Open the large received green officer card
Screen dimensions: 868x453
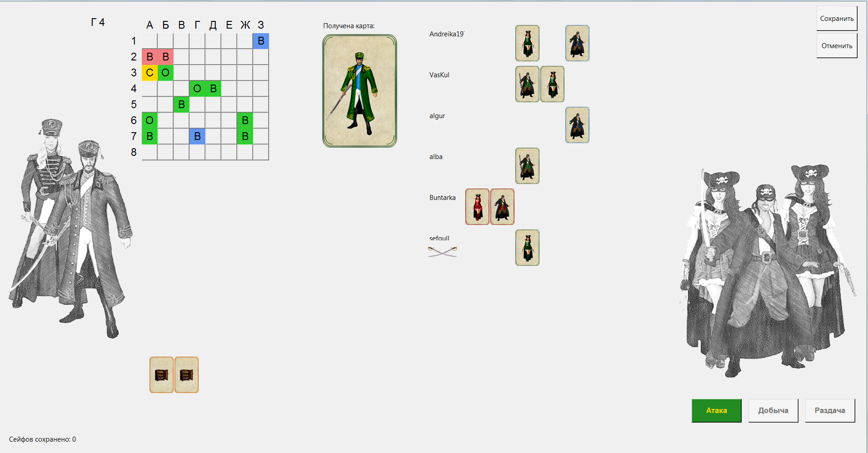(x=359, y=91)
